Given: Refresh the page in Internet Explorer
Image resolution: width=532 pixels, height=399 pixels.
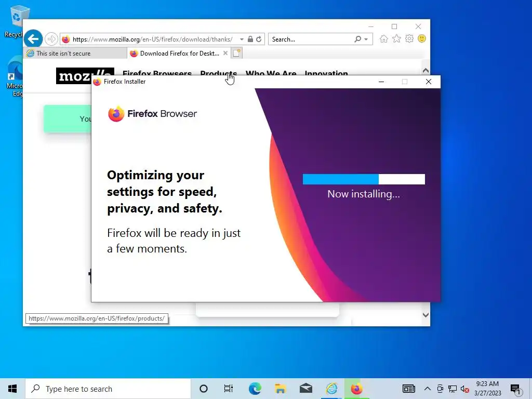Looking at the screenshot, I should 259,39.
